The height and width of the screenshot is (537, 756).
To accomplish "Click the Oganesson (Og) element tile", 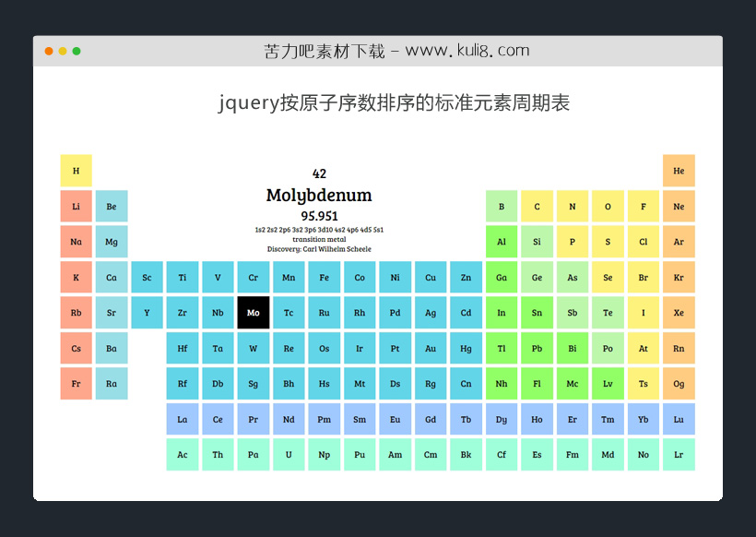I will pos(679,384).
